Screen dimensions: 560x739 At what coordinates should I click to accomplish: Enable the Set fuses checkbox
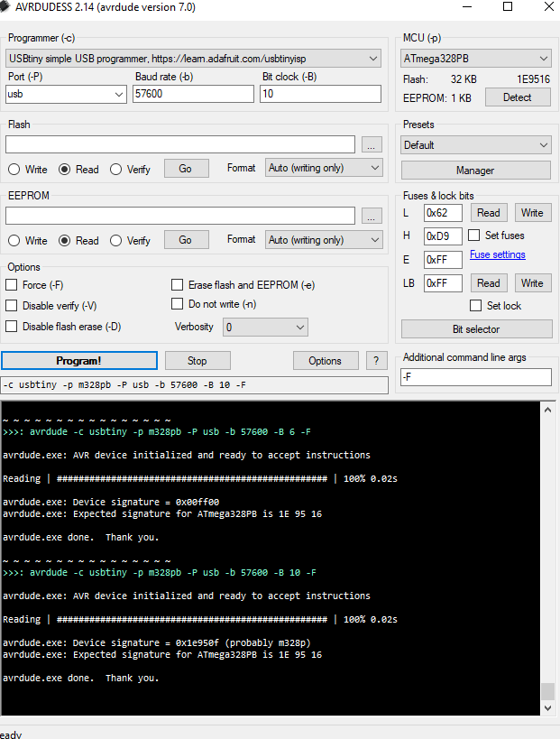[474, 235]
